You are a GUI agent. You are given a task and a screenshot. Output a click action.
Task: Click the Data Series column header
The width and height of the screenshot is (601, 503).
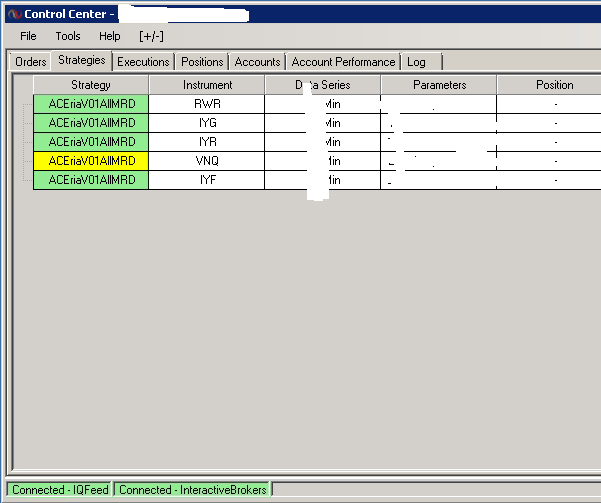point(323,85)
